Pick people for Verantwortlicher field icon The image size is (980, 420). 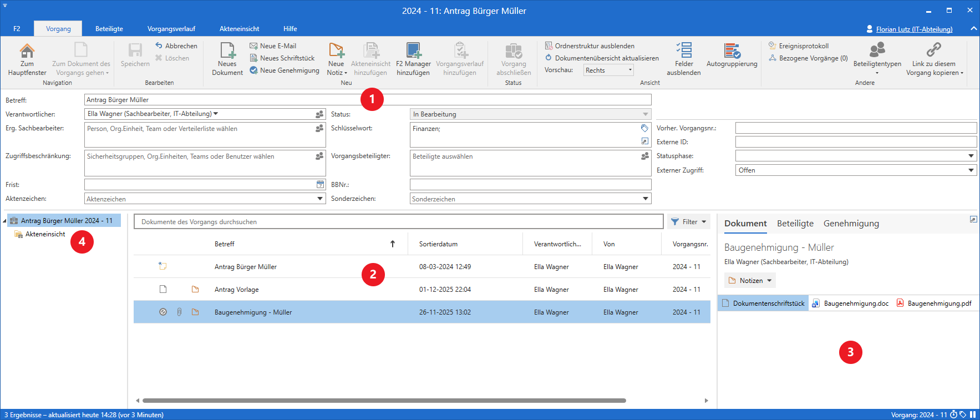coord(319,114)
